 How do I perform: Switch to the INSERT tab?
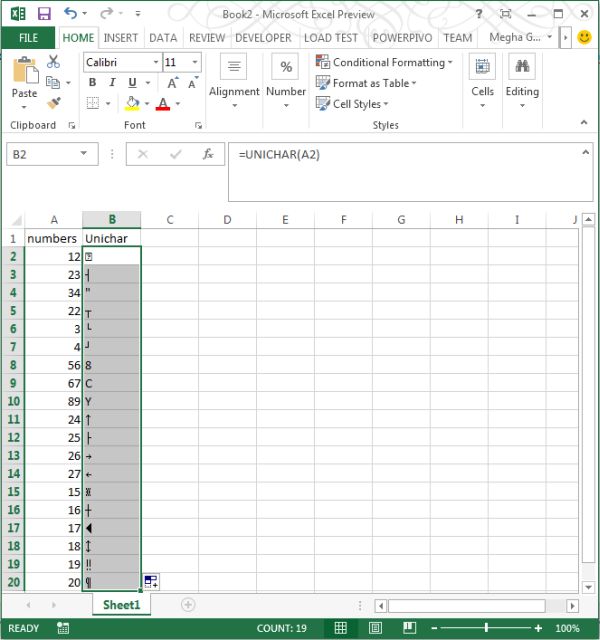[x=120, y=38]
